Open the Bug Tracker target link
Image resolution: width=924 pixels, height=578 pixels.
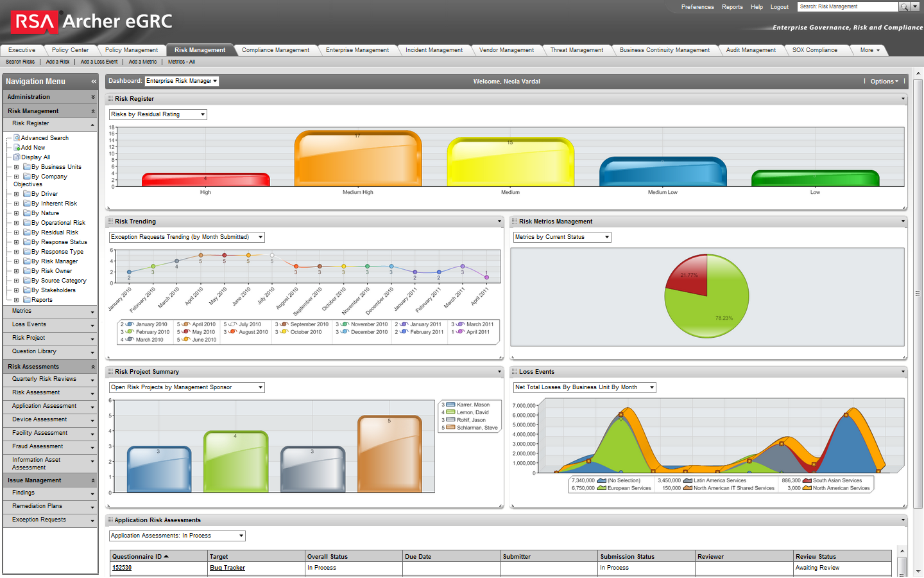[x=227, y=568]
